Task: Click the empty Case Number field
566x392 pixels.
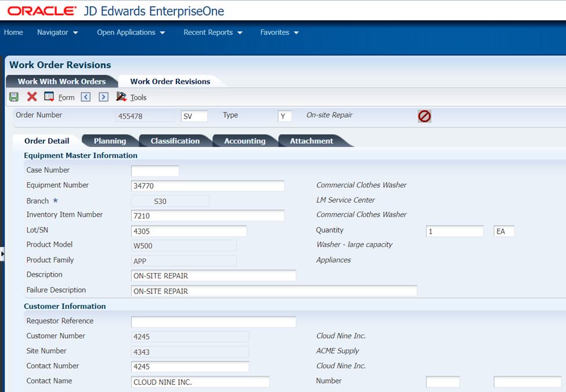Action: [155, 171]
